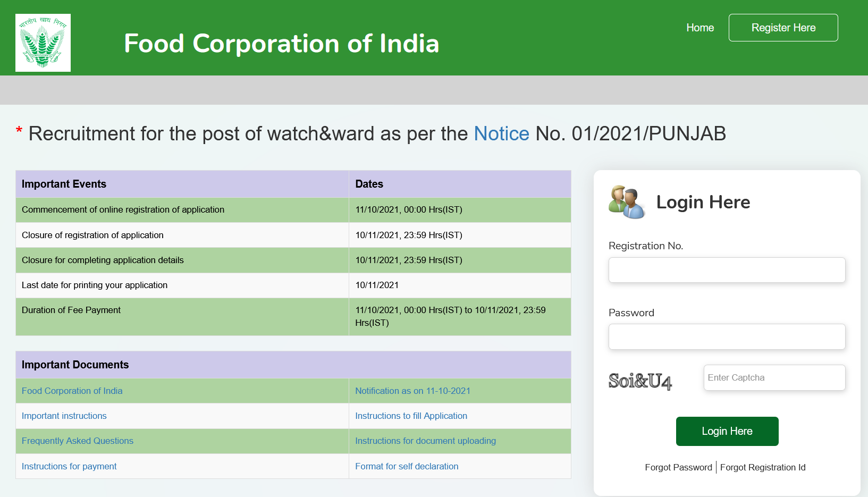The image size is (868, 497).
Task: Click the 'Login Here' panel heading
Action: click(x=703, y=202)
